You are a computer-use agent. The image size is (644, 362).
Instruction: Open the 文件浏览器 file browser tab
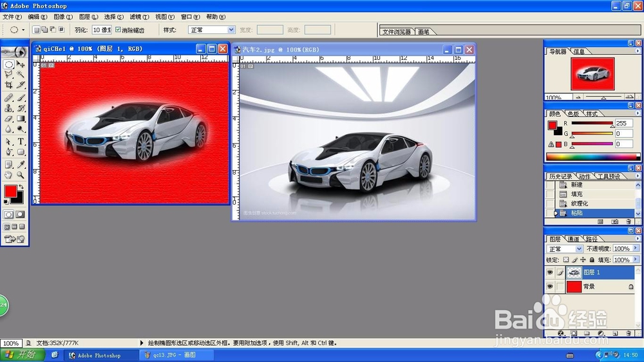pos(396,32)
